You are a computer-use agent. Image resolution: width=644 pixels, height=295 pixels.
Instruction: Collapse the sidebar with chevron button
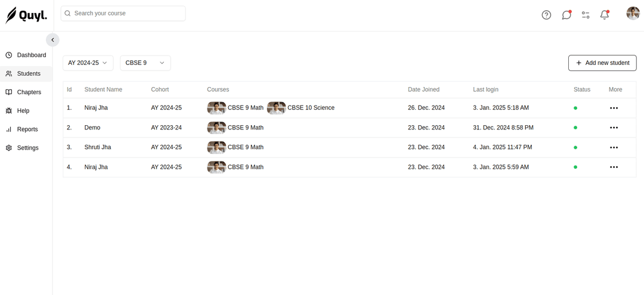pos(52,40)
